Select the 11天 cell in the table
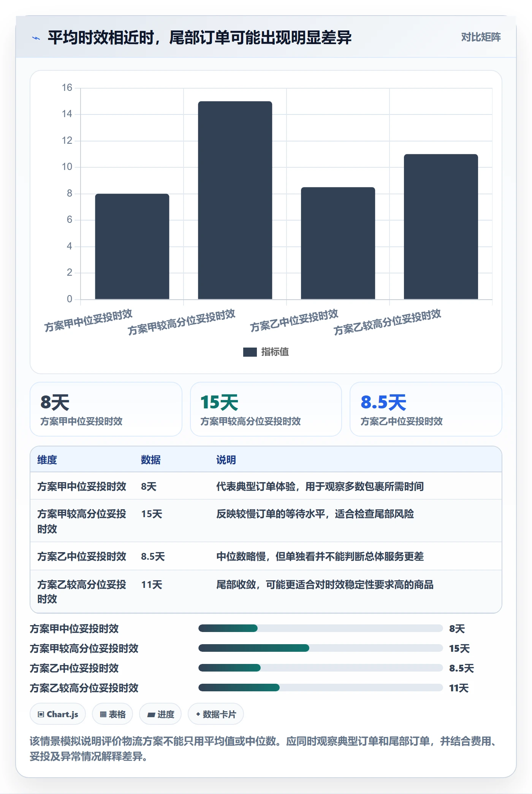 [152, 585]
